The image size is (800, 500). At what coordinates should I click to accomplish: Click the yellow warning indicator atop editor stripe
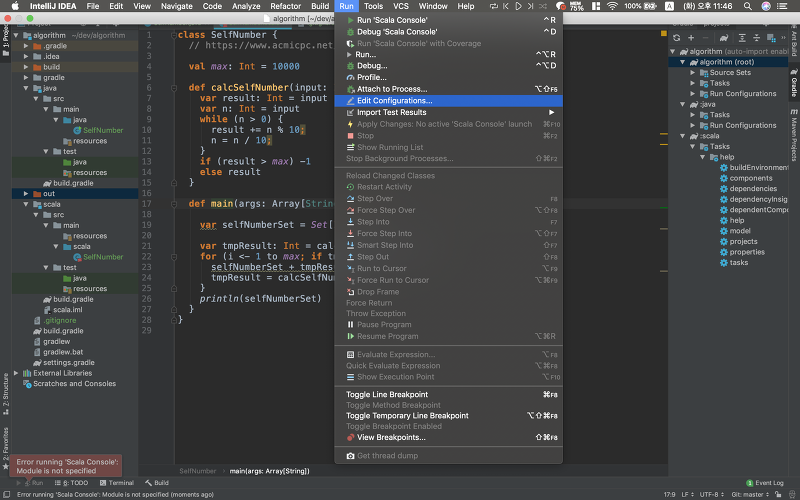(x=664, y=33)
